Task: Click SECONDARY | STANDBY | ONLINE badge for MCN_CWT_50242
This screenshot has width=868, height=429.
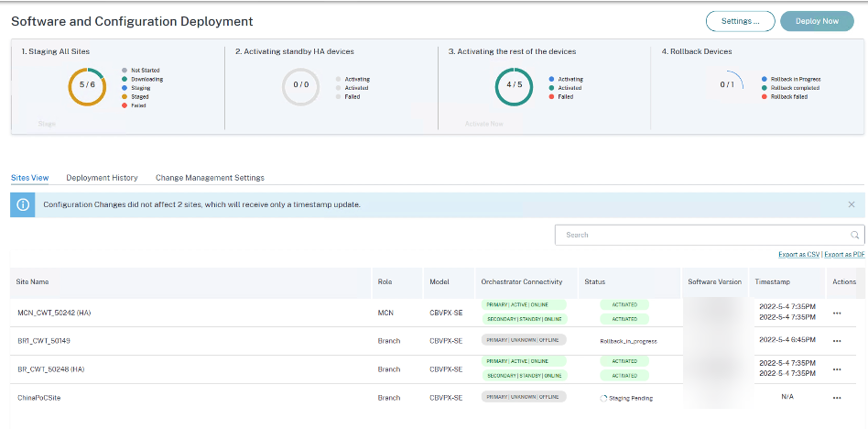Action: pyautogui.click(x=524, y=319)
